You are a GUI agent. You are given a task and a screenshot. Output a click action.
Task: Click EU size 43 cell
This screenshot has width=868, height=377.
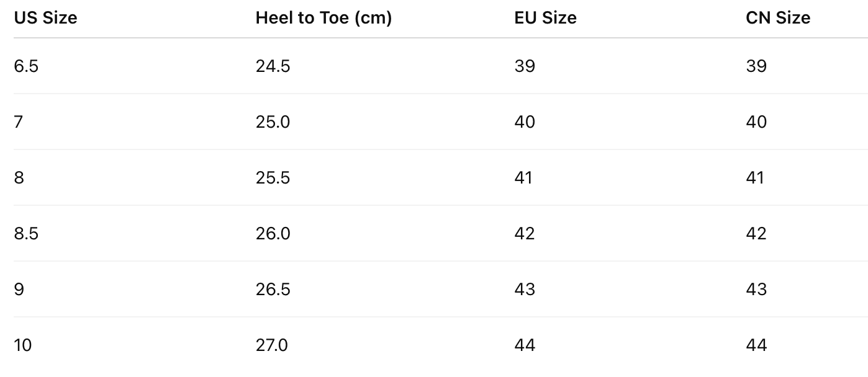pyautogui.click(x=525, y=289)
